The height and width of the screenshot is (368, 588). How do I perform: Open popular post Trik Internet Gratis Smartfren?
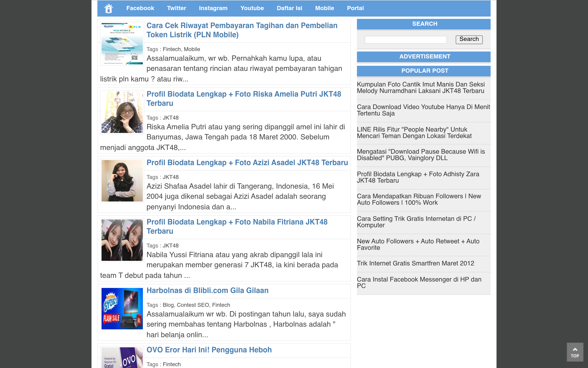pyautogui.click(x=416, y=263)
